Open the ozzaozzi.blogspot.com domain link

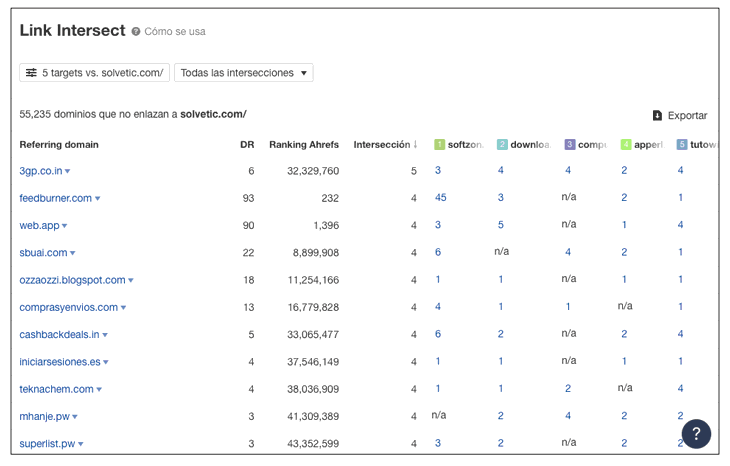click(x=72, y=280)
